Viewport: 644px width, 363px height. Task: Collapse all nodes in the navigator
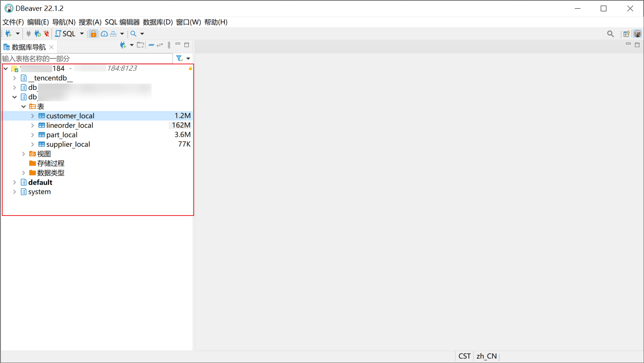coord(151,45)
